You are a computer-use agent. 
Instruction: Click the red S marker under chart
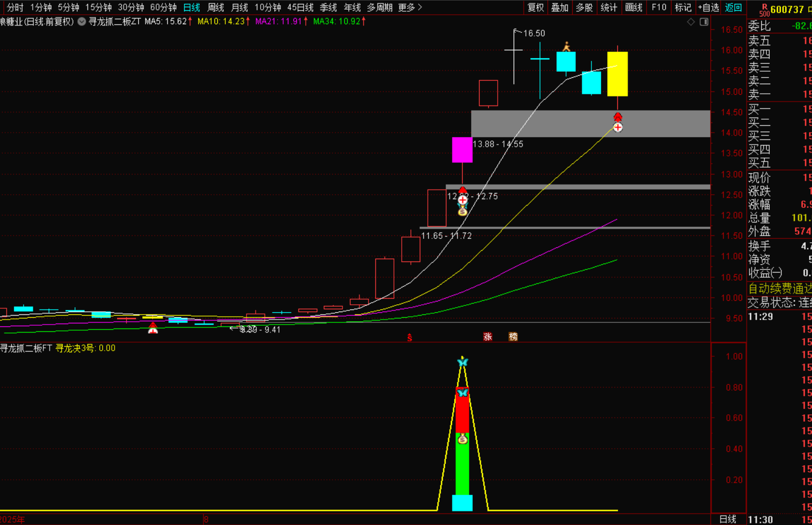pyautogui.click(x=410, y=338)
